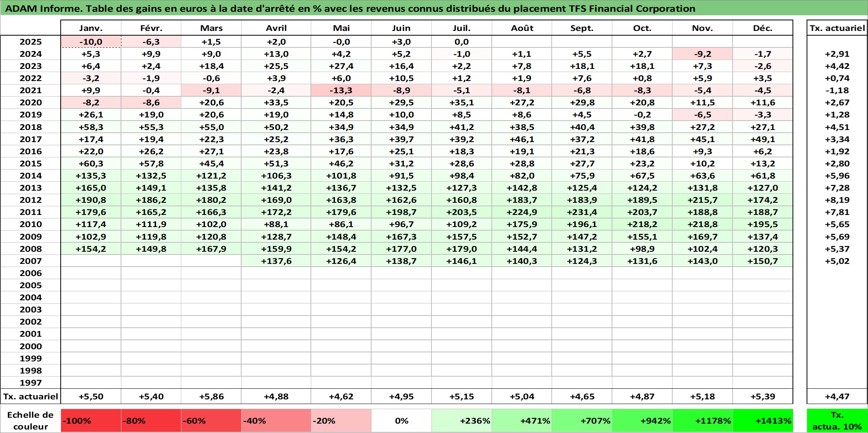Click the -10,0 cell for January 2025
This screenshot has width=868, height=433.
coord(91,42)
